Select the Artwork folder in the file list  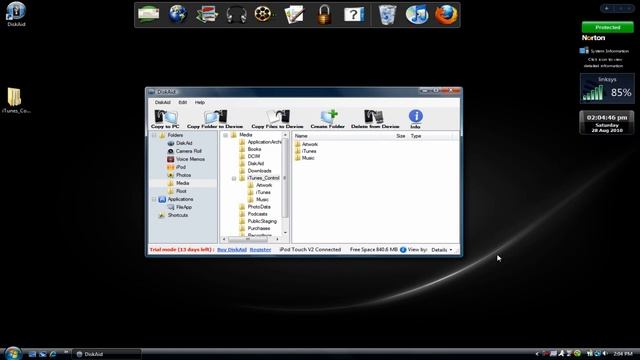[x=306, y=144]
